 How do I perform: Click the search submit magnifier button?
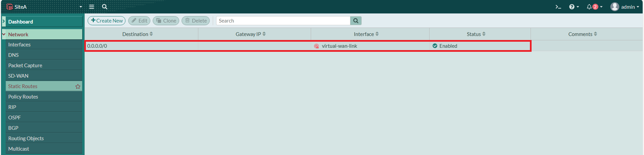click(x=356, y=21)
